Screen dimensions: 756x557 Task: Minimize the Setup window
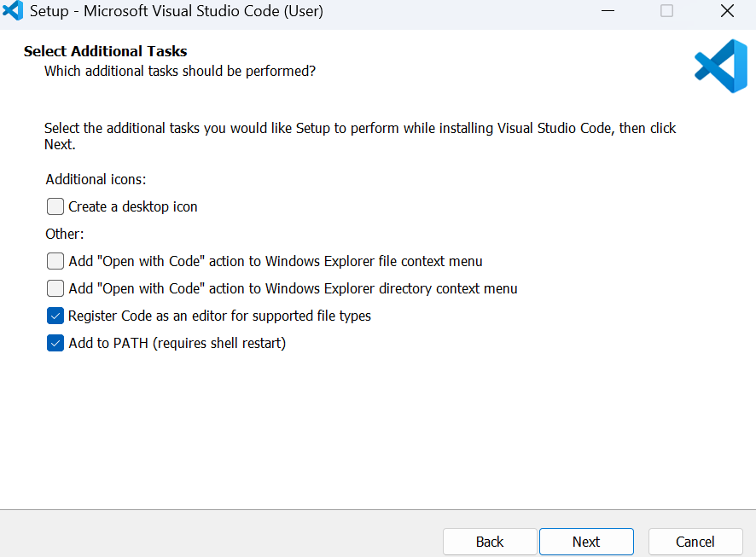point(608,12)
